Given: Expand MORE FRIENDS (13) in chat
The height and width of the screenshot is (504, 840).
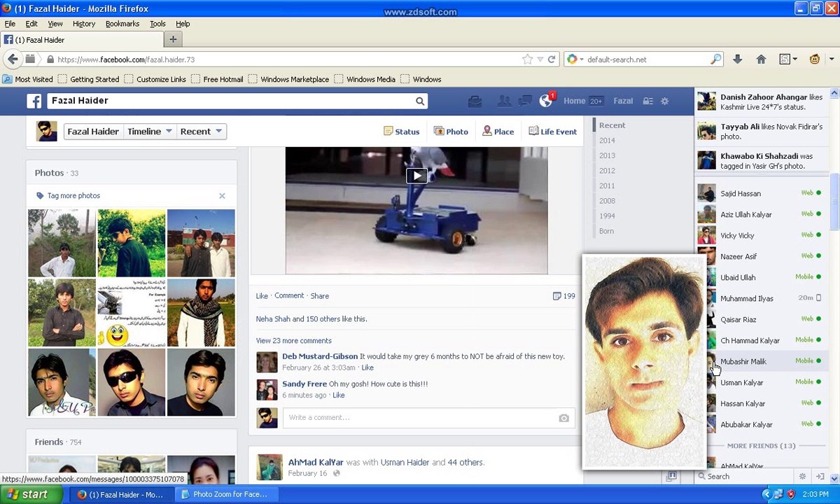Looking at the screenshot, I should click(761, 446).
